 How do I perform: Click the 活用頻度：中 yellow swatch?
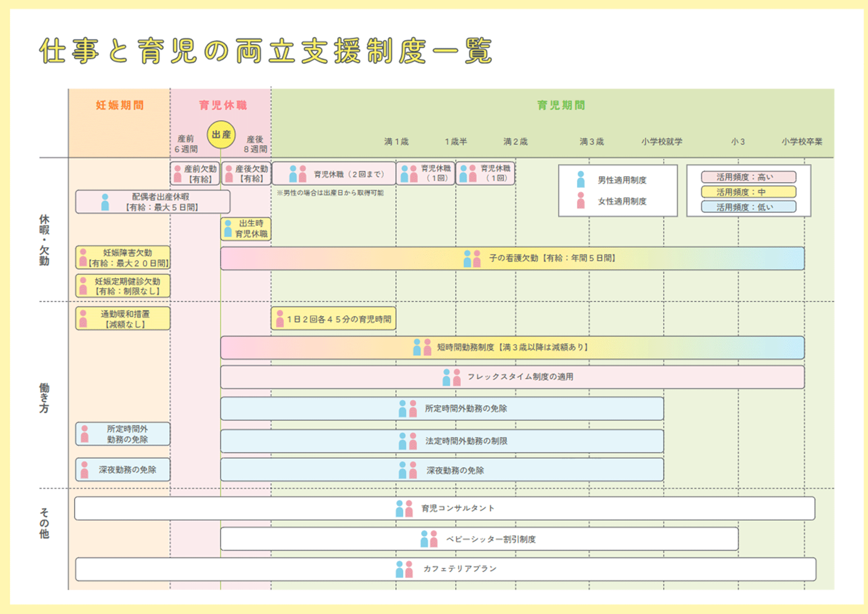(x=748, y=192)
